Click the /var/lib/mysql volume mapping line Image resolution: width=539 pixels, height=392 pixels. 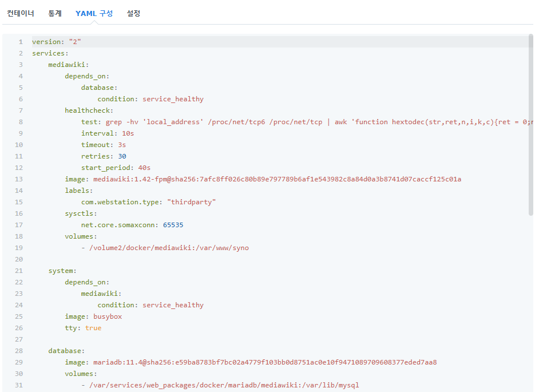(x=220, y=385)
